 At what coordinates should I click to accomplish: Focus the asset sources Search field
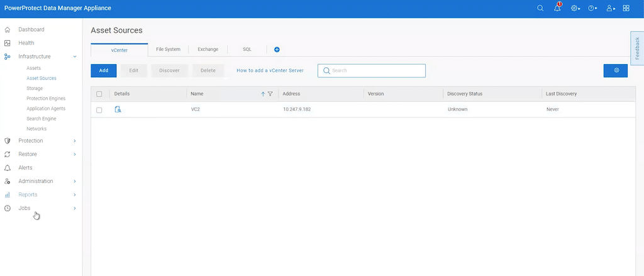click(x=372, y=70)
